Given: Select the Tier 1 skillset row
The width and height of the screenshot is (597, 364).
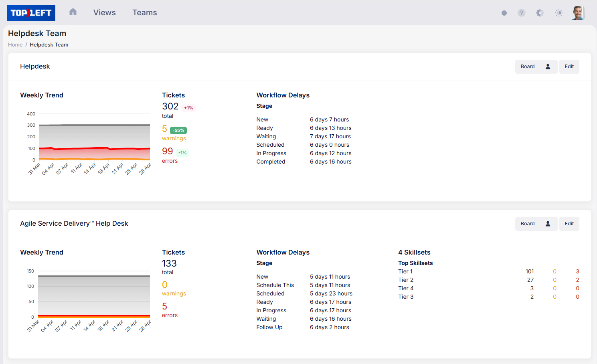Looking at the screenshot, I should [489, 271].
